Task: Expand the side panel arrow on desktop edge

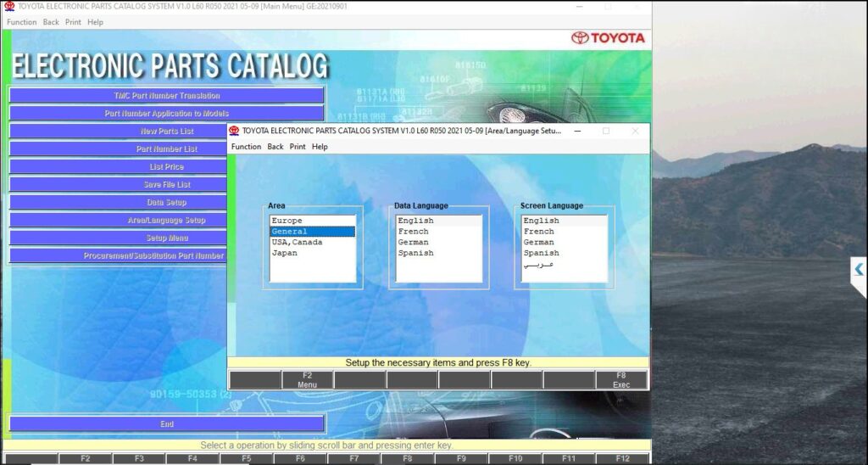Action: click(x=859, y=270)
